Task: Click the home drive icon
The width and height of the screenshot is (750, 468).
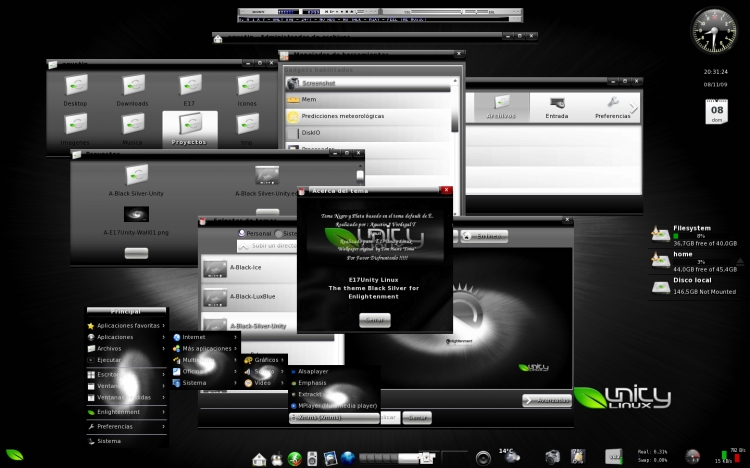Action: 660,260
